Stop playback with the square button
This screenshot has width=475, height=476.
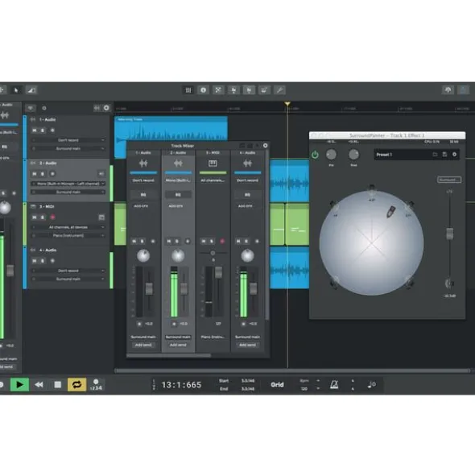(x=57, y=385)
